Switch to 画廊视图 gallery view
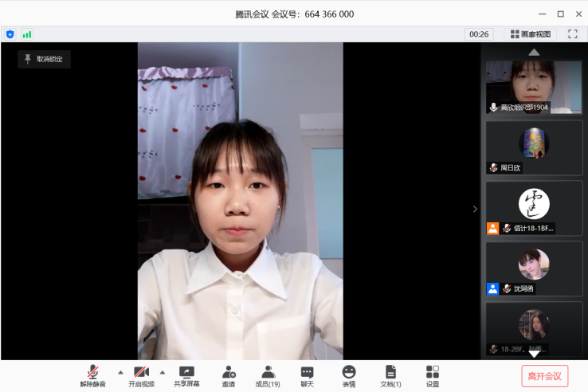This screenshot has height=392, width=588. pos(531,34)
